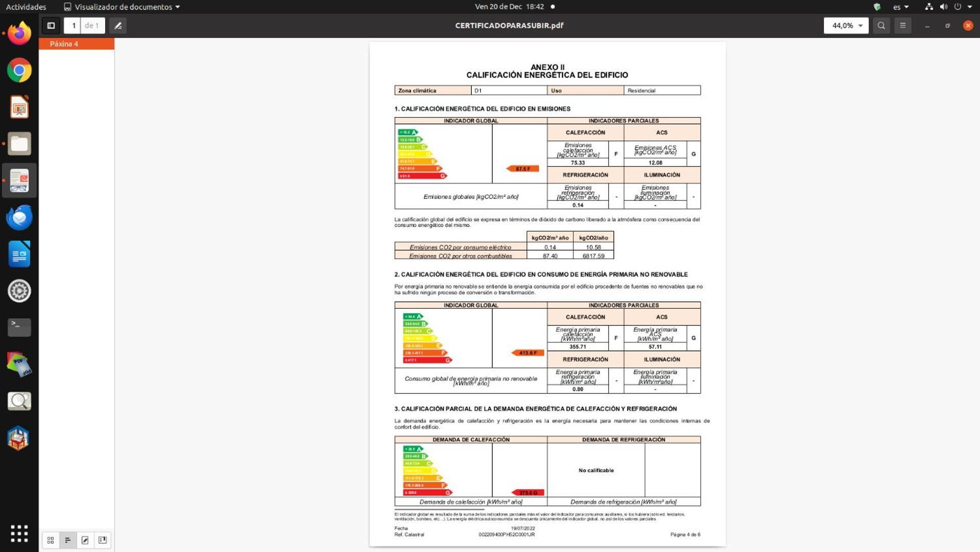Switch sidebar to annotations view
Viewport: 980px width, 552px height.
coord(85,540)
